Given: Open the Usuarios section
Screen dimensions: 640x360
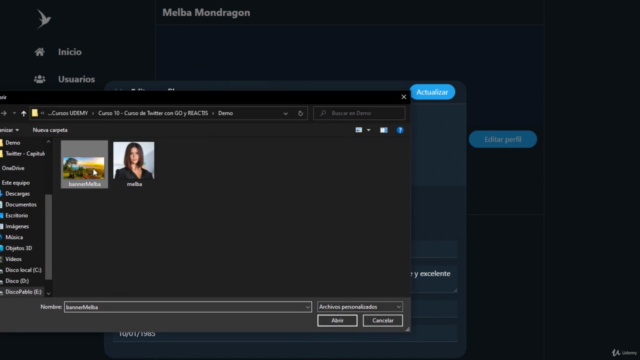Looking at the screenshot, I should tap(76, 79).
